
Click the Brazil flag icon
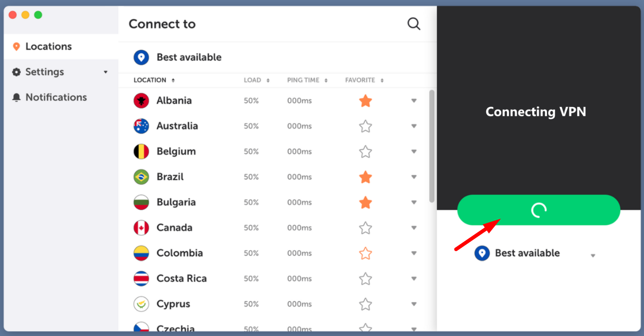coord(141,177)
